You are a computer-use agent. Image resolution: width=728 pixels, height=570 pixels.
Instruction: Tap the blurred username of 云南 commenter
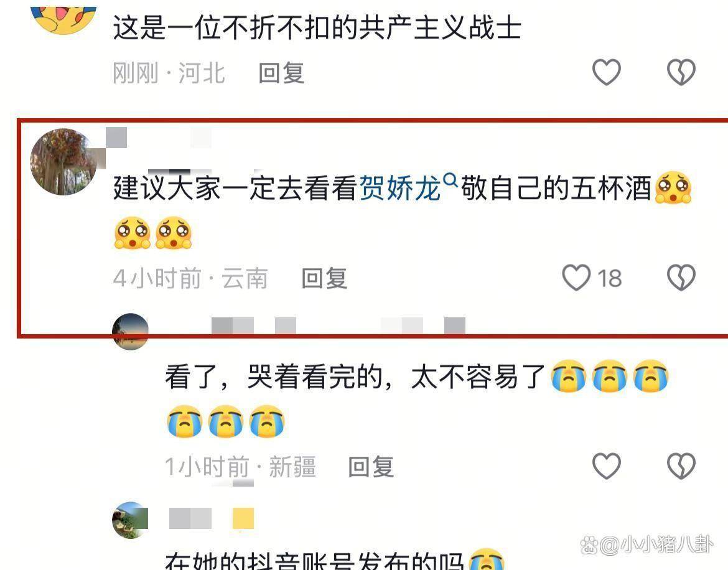pyautogui.click(x=159, y=138)
